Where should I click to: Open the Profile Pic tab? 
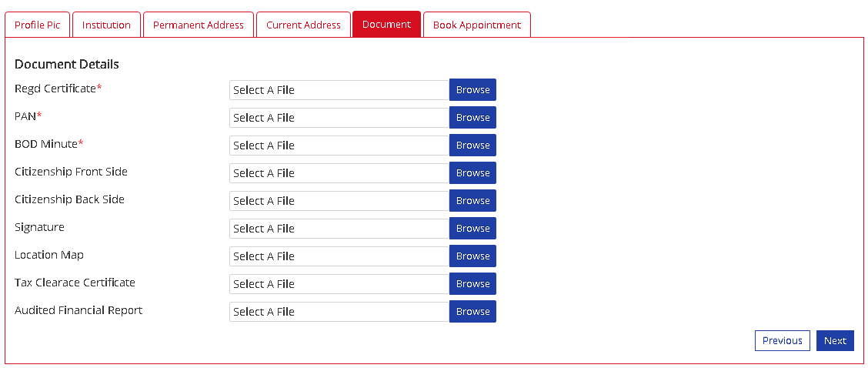click(37, 25)
